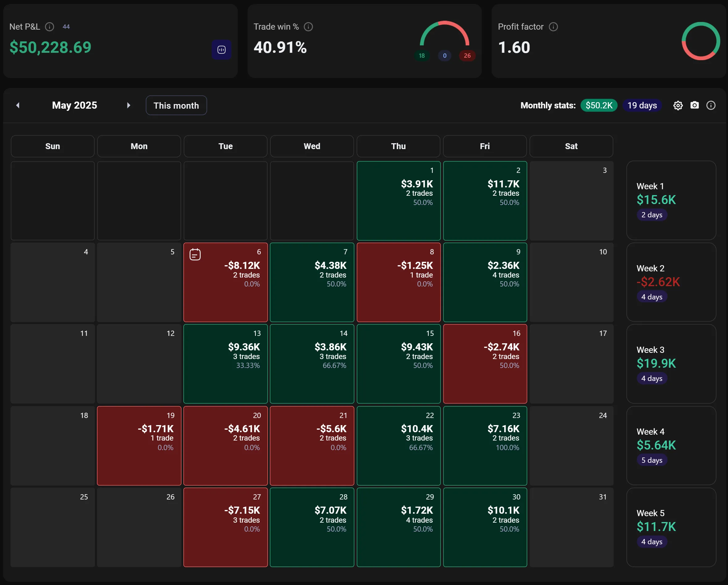The width and height of the screenshot is (728, 585).
Task: Go to the previous month arrow
Action: pyautogui.click(x=18, y=105)
